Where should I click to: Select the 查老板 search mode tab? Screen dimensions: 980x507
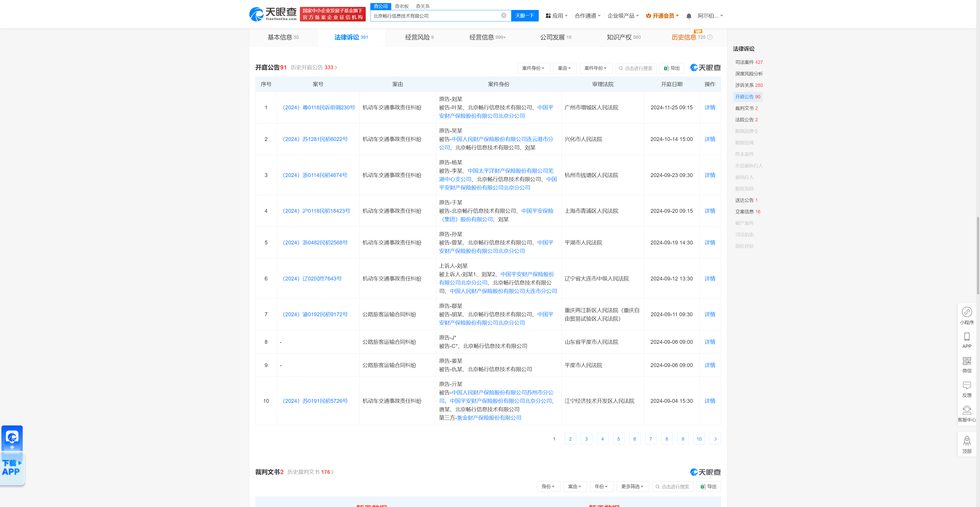click(401, 6)
